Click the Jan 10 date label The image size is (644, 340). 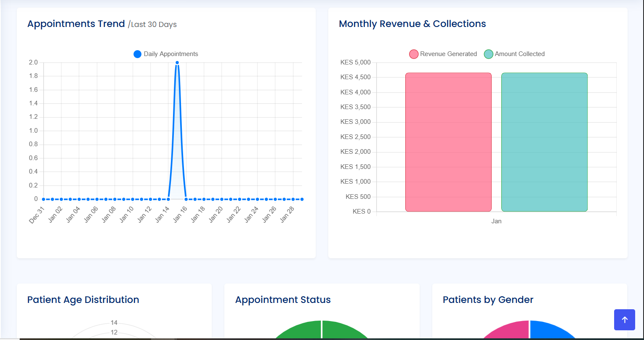(x=126, y=214)
